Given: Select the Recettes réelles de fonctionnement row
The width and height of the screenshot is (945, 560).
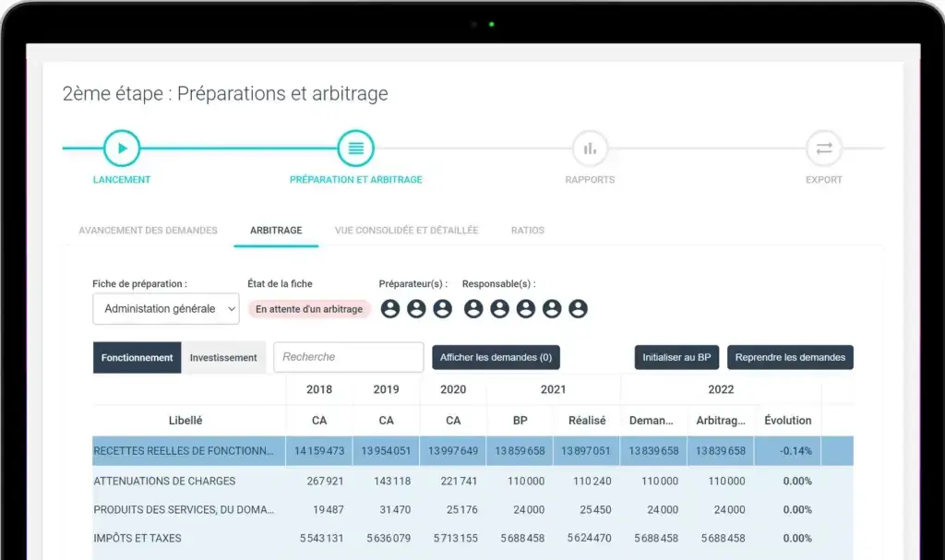Looking at the screenshot, I should tap(185, 451).
